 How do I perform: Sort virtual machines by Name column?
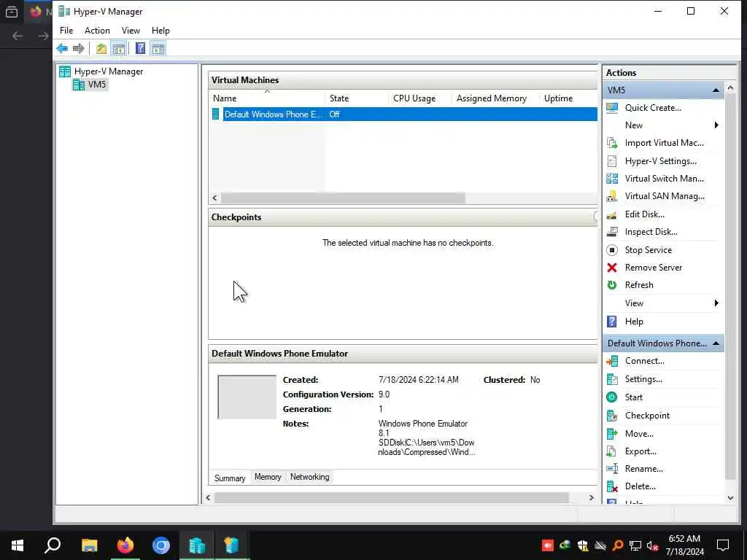click(x=267, y=98)
